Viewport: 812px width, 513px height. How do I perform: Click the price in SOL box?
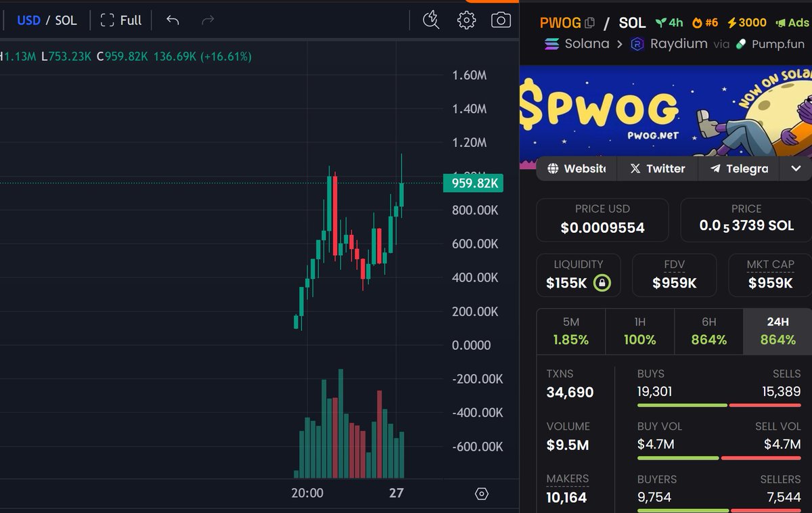click(746, 220)
